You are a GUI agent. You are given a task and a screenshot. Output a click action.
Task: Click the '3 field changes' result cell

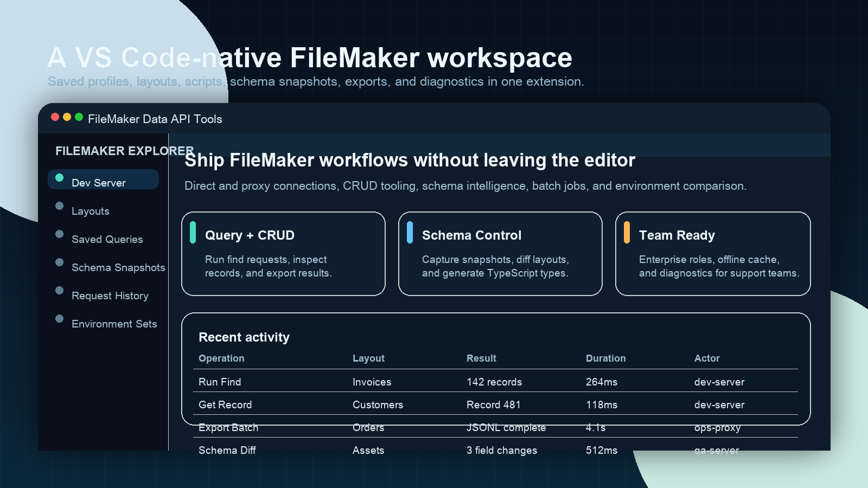(502, 451)
